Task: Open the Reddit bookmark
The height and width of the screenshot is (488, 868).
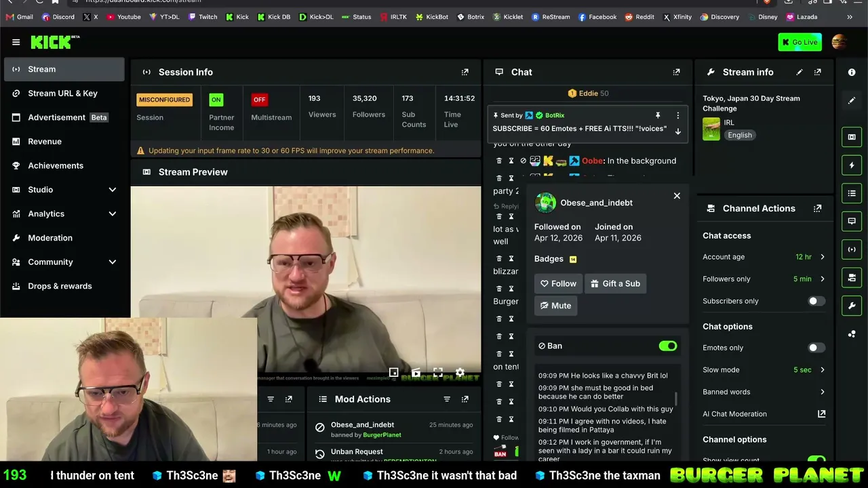Action: pyautogui.click(x=639, y=17)
